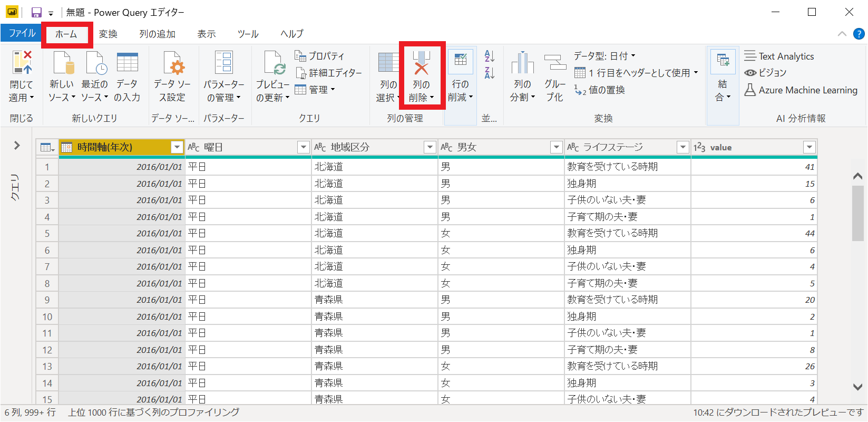The image size is (868, 422).
Task: Open the Data Type: 日付 dropdown
Action: 604,56
